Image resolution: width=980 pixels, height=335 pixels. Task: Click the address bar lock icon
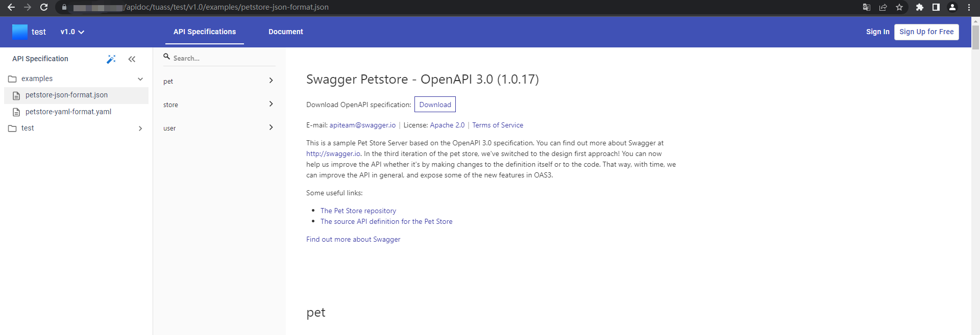64,7
